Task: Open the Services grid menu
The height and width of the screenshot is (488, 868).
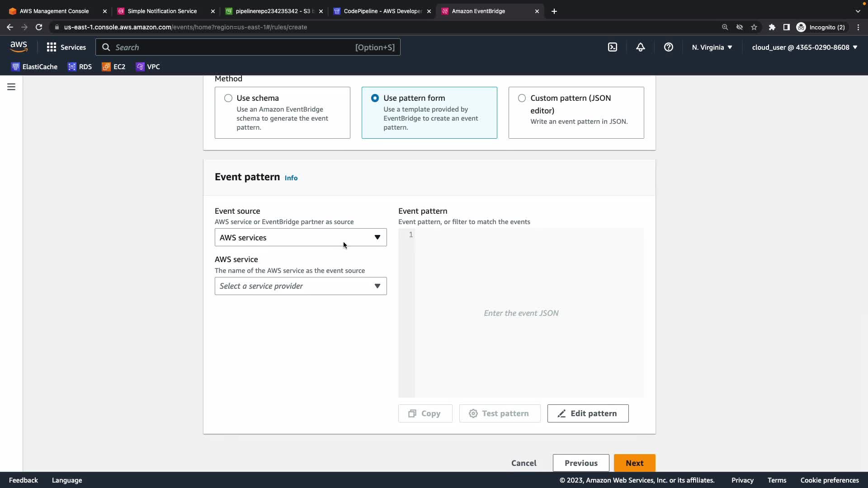Action: (66, 47)
